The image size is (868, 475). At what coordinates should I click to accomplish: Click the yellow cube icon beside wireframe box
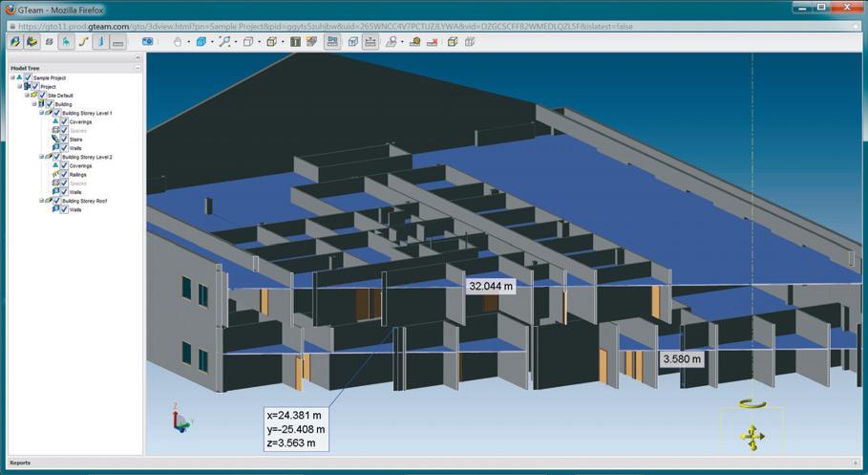[x=271, y=41]
